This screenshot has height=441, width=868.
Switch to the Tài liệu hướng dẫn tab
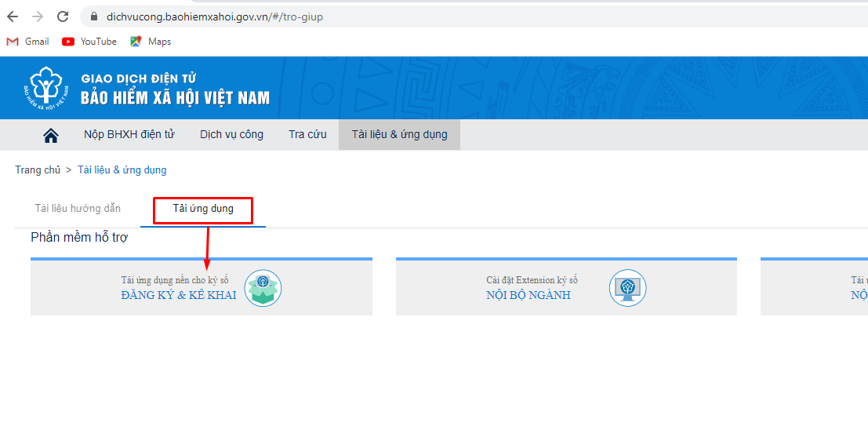pyautogui.click(x=78, y=209)
